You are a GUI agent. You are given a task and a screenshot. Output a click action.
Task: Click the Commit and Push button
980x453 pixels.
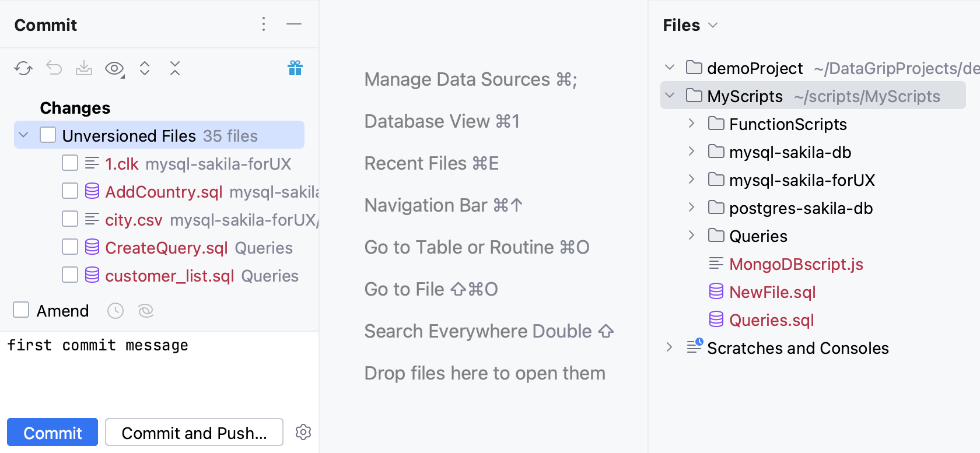[194, 433]
